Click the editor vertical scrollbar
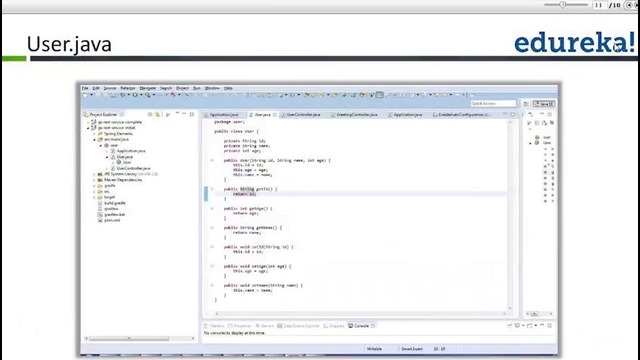This screenshot has width=640, height=360. (x=510, y=214)
